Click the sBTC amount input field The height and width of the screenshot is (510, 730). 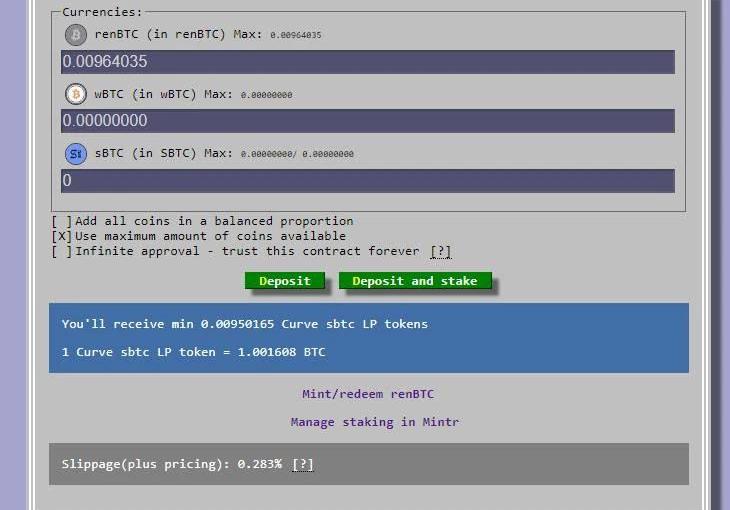pyautogui.click(x=367, y=181)
